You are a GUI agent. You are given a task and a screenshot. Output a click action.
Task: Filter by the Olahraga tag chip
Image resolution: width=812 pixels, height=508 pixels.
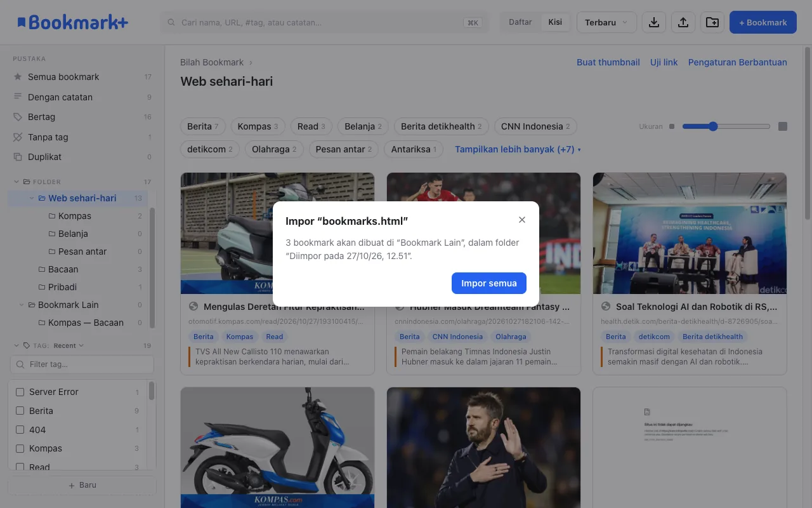click(274, 149)
